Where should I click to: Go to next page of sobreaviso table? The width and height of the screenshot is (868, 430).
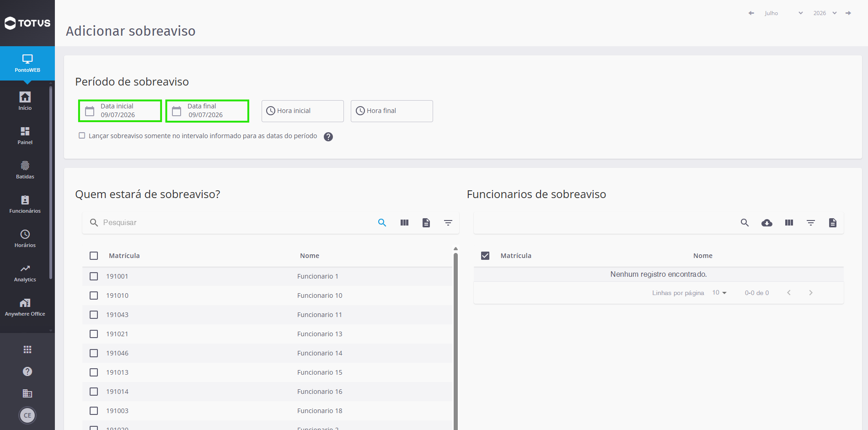[811, 293]
